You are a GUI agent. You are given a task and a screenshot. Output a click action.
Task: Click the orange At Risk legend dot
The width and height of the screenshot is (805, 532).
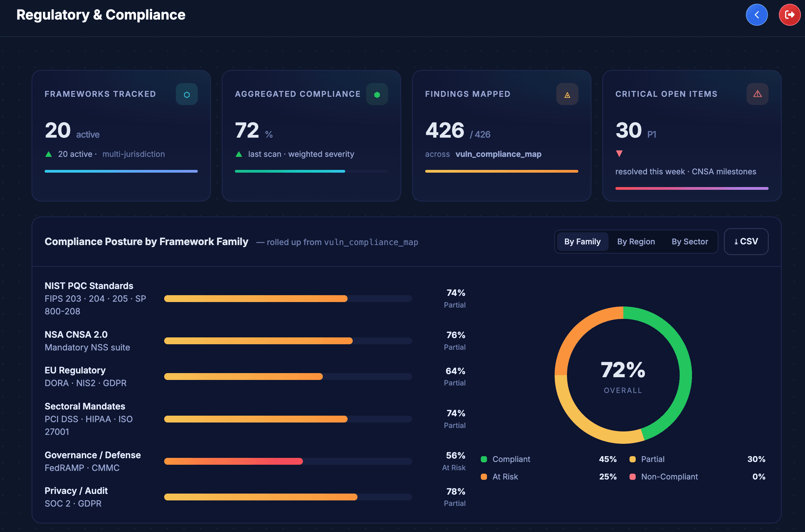[x=484, y=477]
